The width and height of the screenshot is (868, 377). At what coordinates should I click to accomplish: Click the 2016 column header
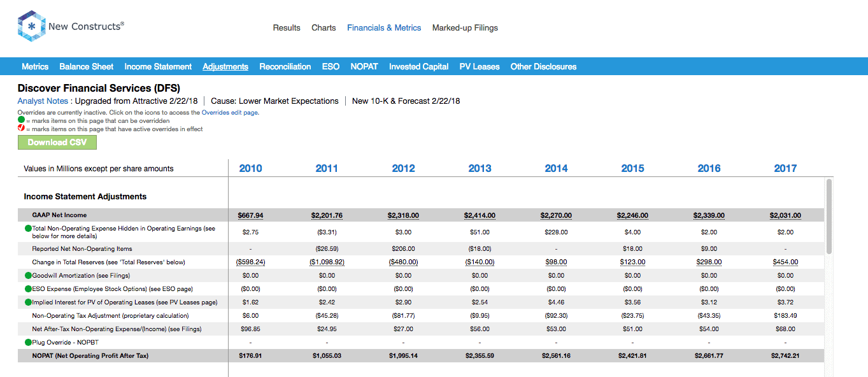709,168
